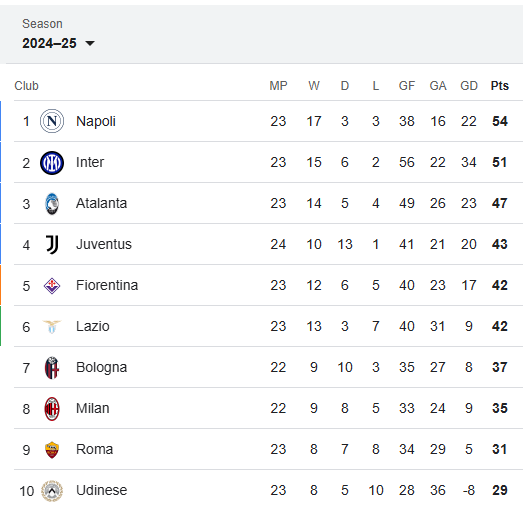This screenshot has height=506, width=523.
Task: Click the Fiorentina club crest icon
Action: [52, 286]
